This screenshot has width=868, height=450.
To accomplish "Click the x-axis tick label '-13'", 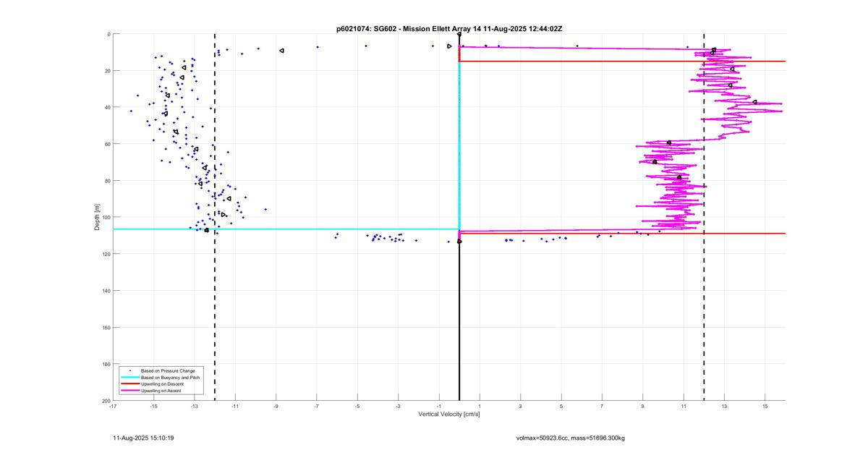I will coord(195,407).
